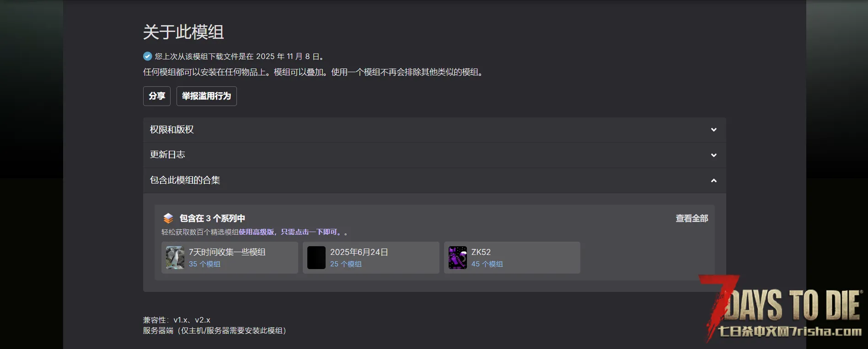The width and height of the screenshot is (868, 349).
Task: Click the 分享 button
Action: click(157, 96)
